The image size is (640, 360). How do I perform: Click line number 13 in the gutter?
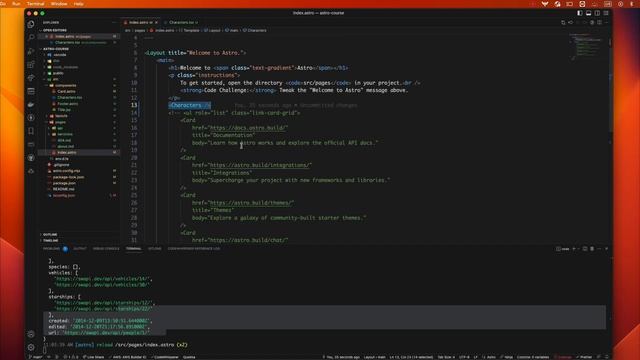(134, 105)
